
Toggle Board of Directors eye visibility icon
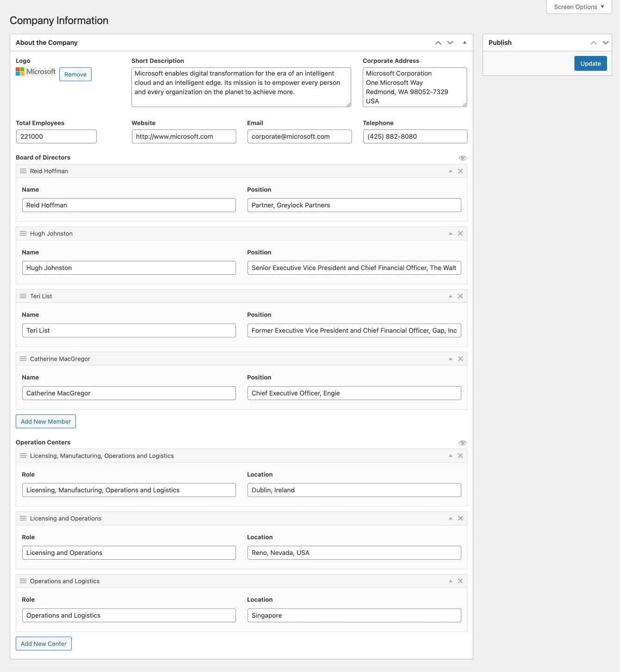[x=463, y=158]
